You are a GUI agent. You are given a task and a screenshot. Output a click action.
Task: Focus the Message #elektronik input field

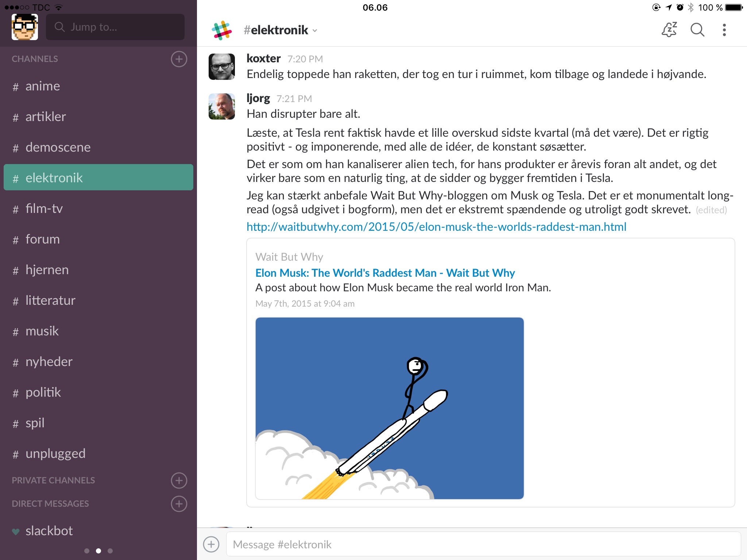pos(483,544)
